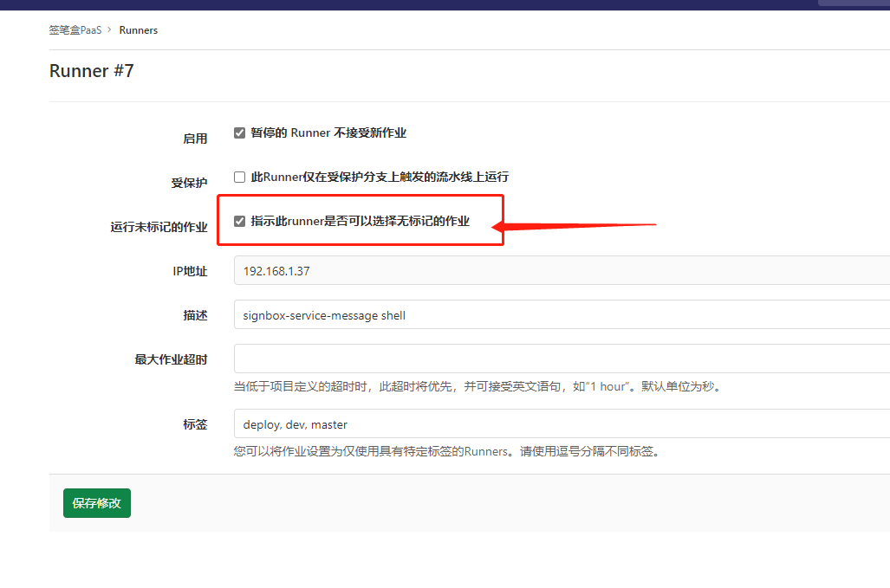The height and width of the screenshot is (588, 890).
Task: Edit the 描述 field with signbox-service-message shell
Action: [x=562, y=314]
